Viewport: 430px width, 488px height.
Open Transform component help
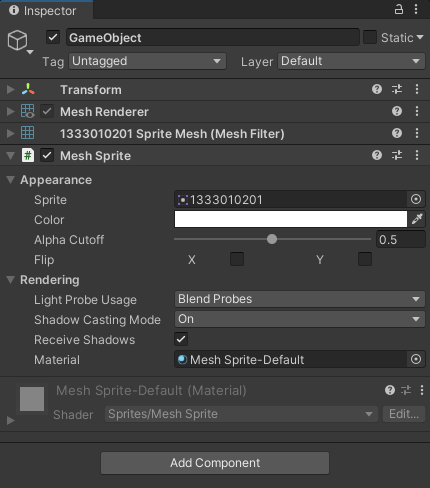point(377,89)
